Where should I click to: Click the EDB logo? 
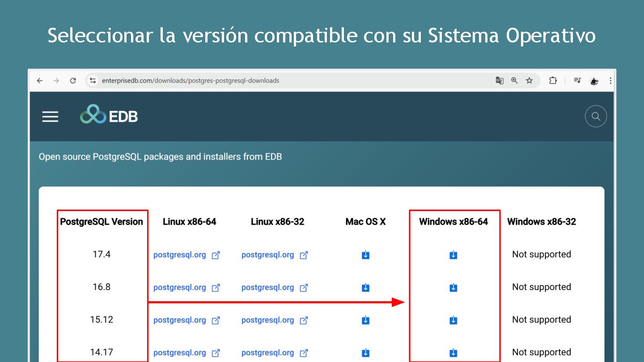point(109,115)
